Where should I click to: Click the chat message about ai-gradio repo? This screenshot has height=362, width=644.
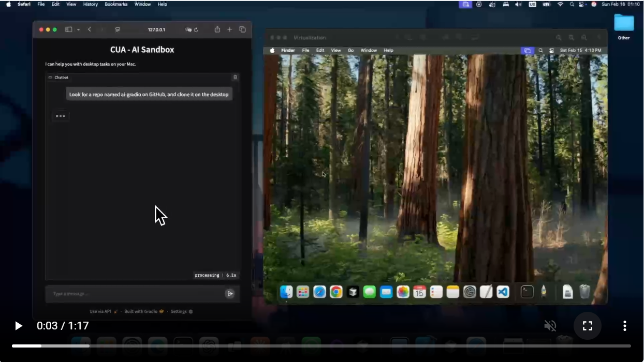(149, 95)
